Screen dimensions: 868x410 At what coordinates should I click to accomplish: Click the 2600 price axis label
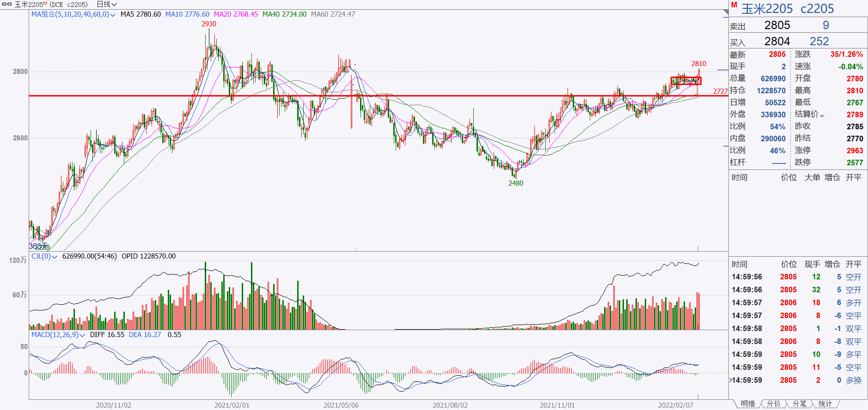[x=20, y=138]
